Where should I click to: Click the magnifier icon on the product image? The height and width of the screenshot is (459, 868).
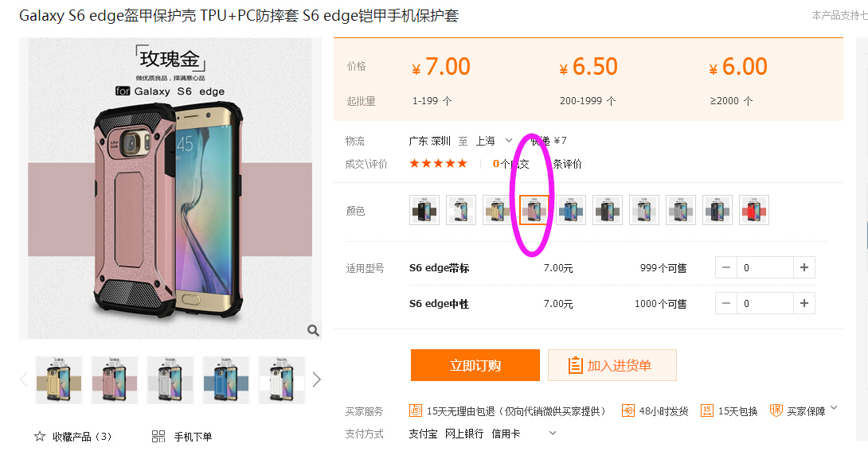[x=313, y=331]
